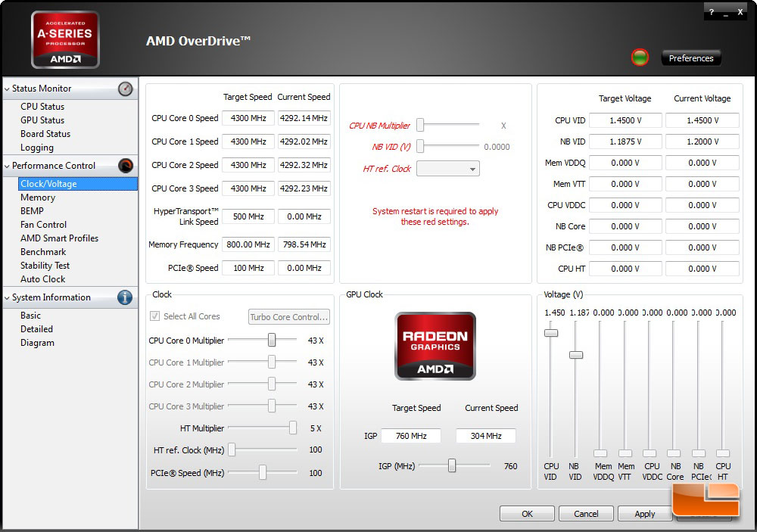This screenshot has width=757, height=532.
Task: Click the AMD A-Series processor logo
Action: coord(65,39)
